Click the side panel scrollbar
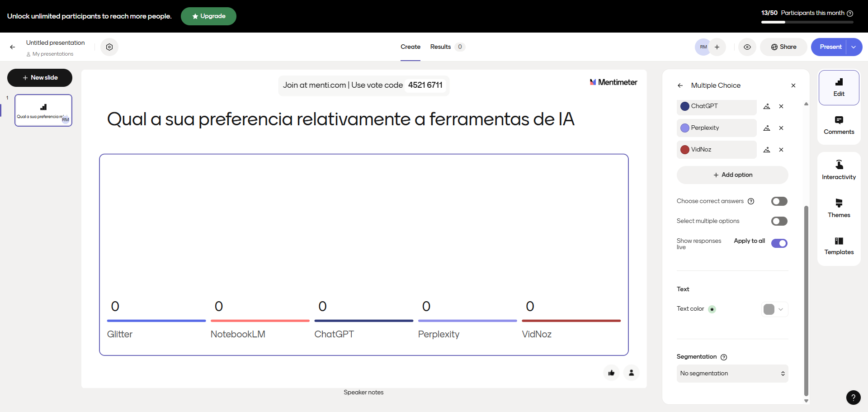 [x=806, y=301]
